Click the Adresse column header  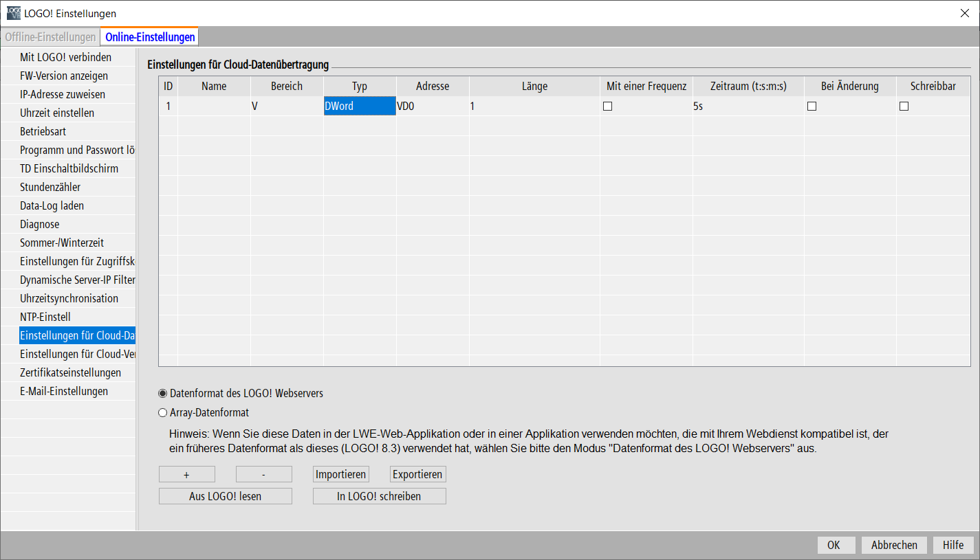[433, 86]
